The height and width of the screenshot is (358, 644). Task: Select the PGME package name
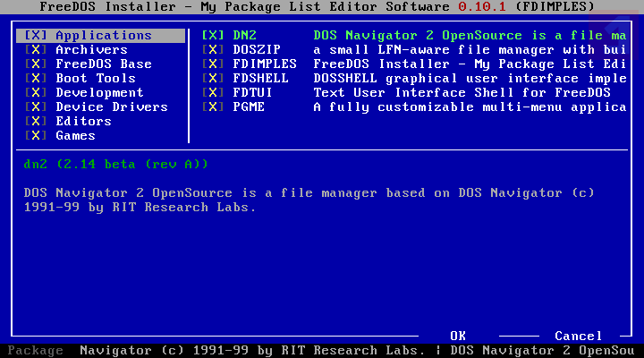point(249,107)
